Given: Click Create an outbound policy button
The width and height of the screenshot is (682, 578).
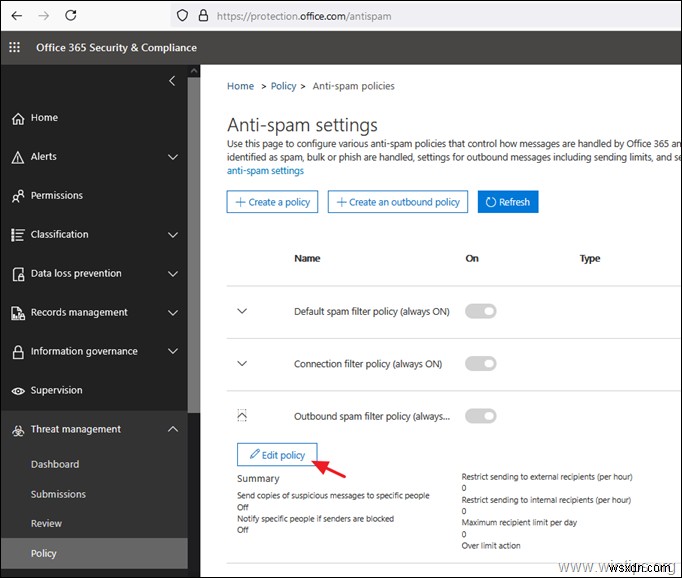Looking at the screenshot, I should [x=398, y=202].
